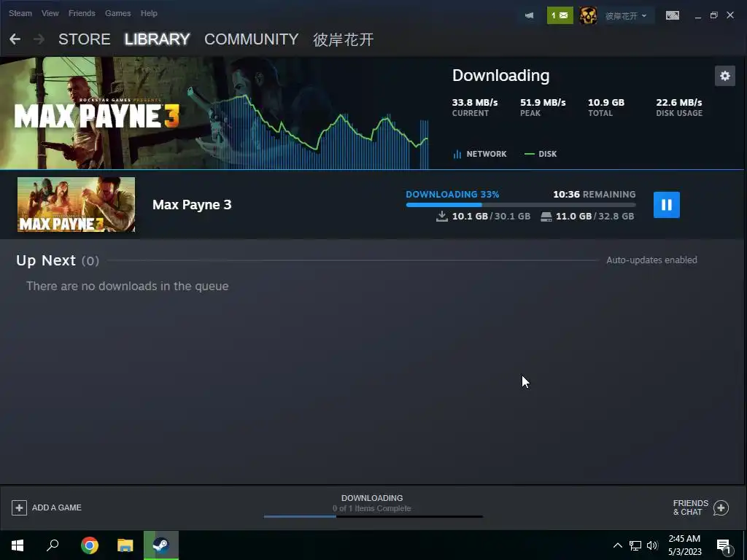Open the network tray icon
The height and width of the screenshot is (560, 747).
(635, 545)
